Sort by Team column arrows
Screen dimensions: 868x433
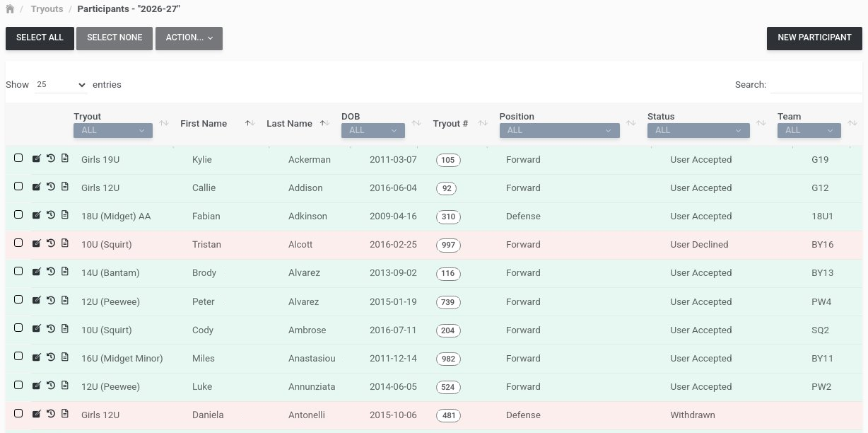852,123
